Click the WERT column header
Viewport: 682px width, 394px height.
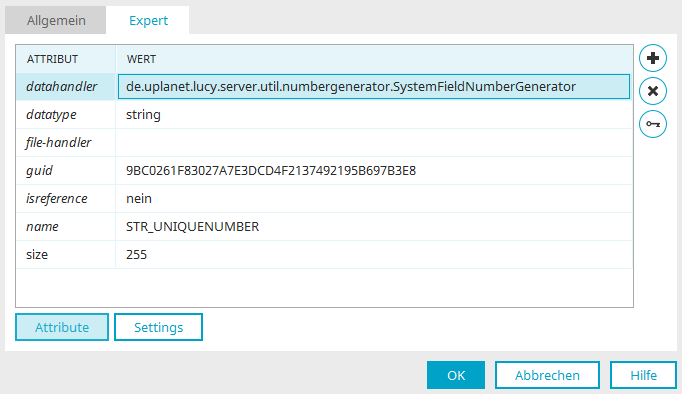click(374, 59)
